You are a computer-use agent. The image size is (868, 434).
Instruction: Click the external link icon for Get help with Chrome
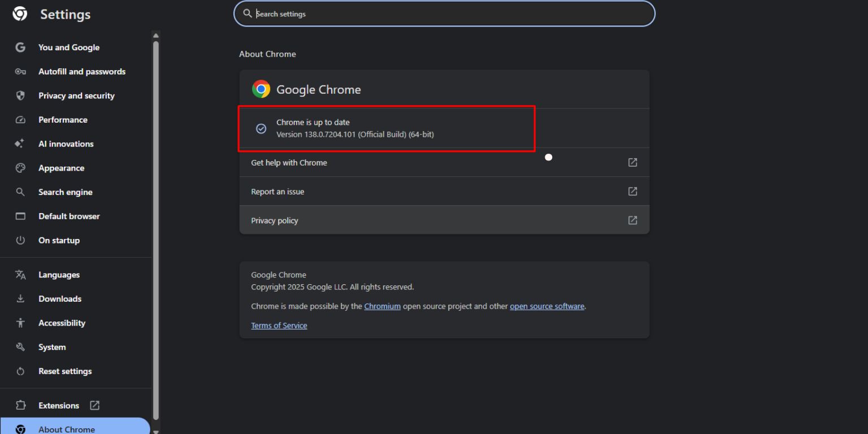[633, 163]
